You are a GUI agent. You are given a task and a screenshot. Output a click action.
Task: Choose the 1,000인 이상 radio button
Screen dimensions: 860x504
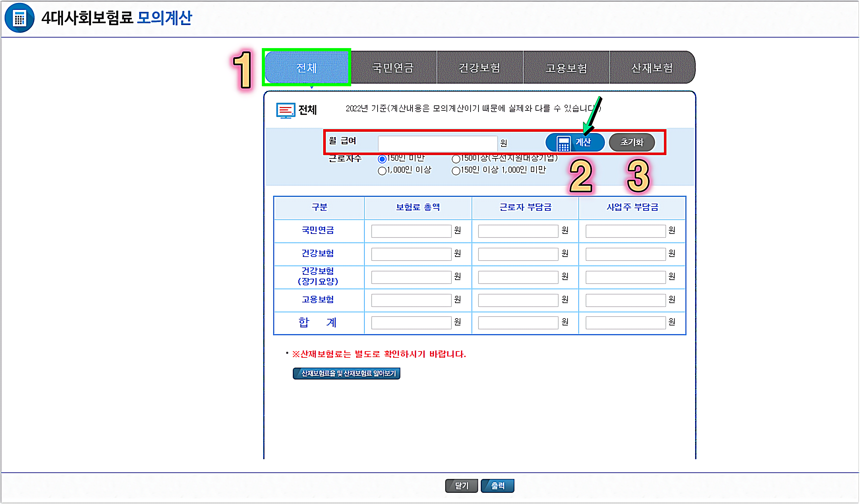tap(382, 171)
